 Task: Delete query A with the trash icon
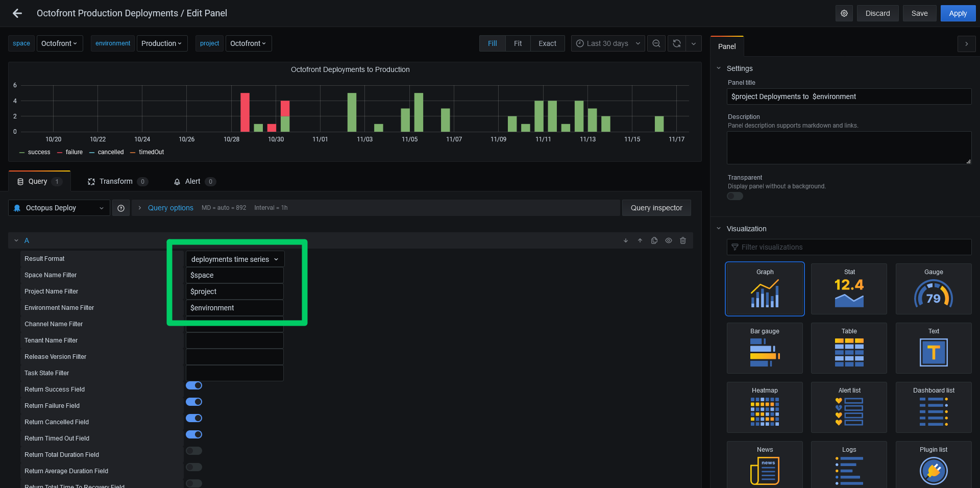click(683, 240)
